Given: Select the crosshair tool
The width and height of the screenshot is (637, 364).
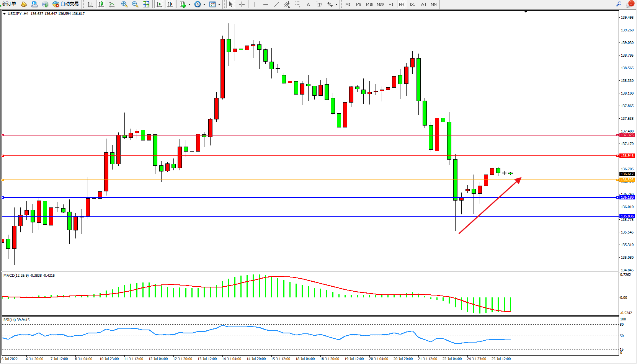Looking at the screenshot, I should (242, 5).
